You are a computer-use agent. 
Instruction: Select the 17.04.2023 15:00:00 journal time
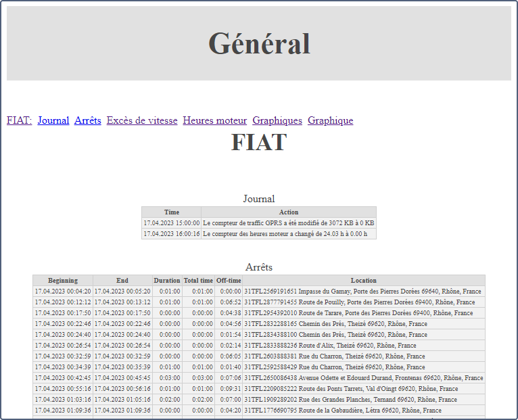coord(172,223)
